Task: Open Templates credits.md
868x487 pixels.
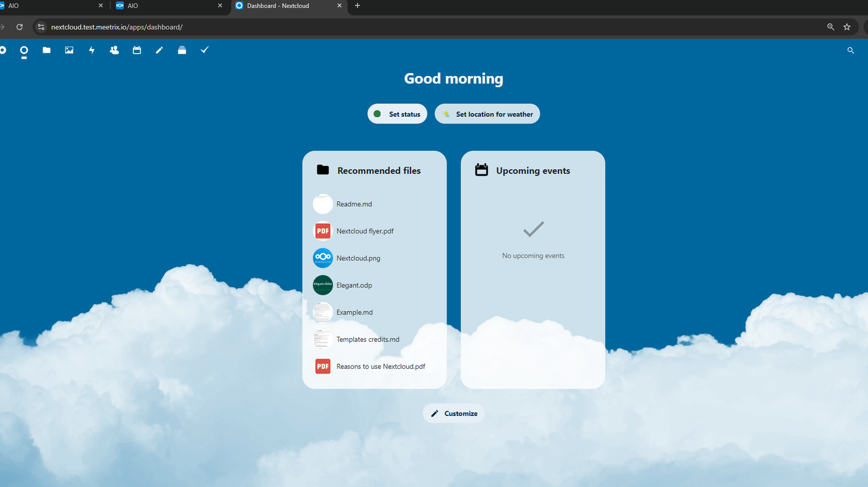Action: 374,339
